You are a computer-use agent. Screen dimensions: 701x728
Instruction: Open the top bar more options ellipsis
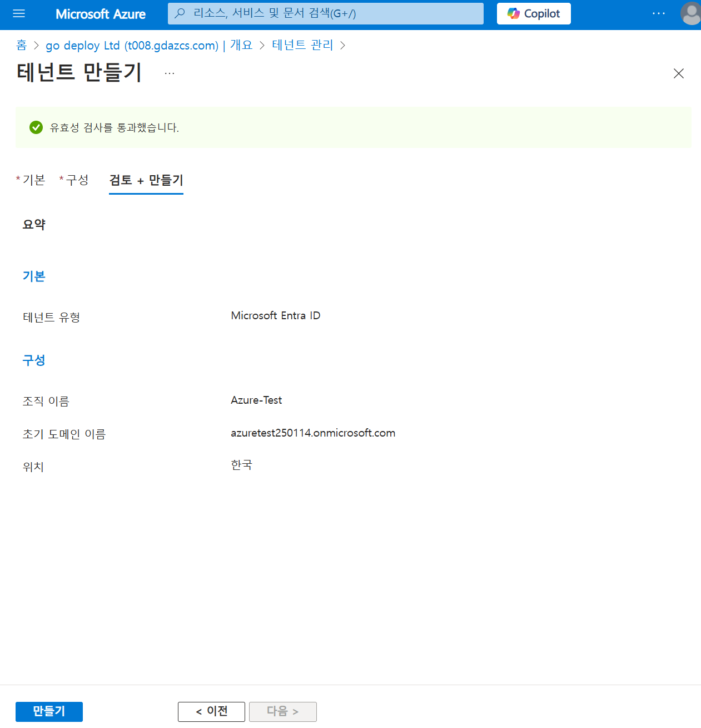(659, 13)
